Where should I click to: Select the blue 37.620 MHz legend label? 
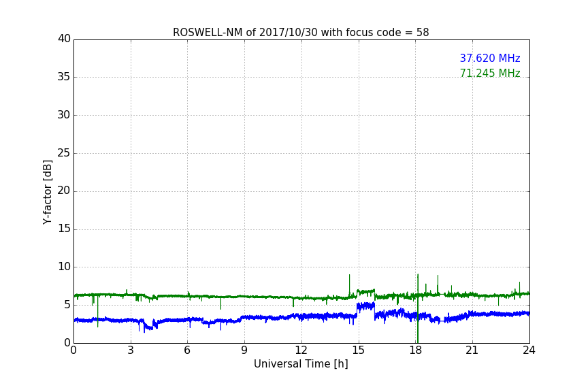point(490,58)
